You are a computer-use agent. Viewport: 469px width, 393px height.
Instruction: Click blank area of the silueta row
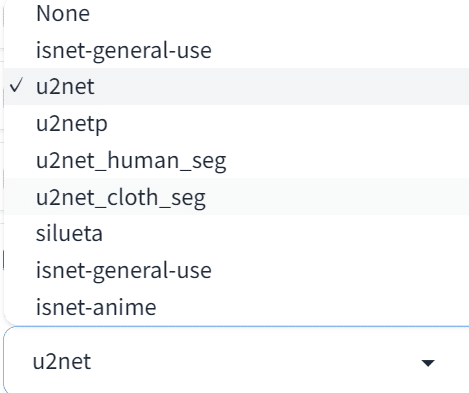click(x=285, y=233)
